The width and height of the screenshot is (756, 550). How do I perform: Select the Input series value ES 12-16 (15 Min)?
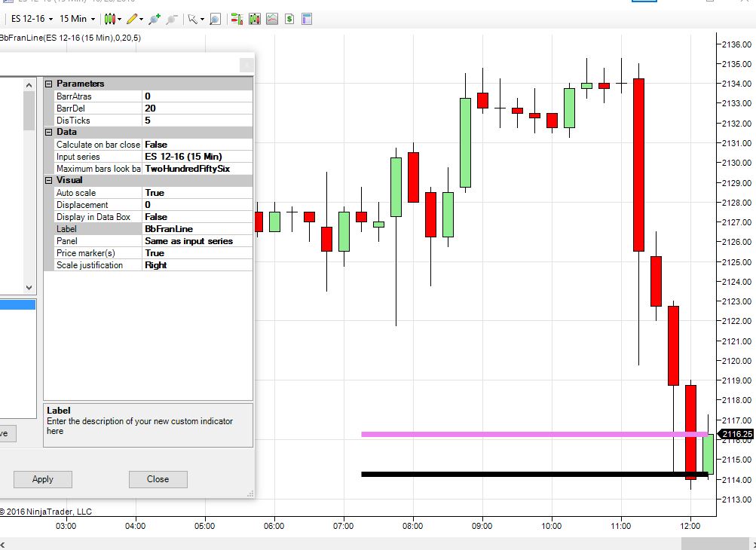197,157
